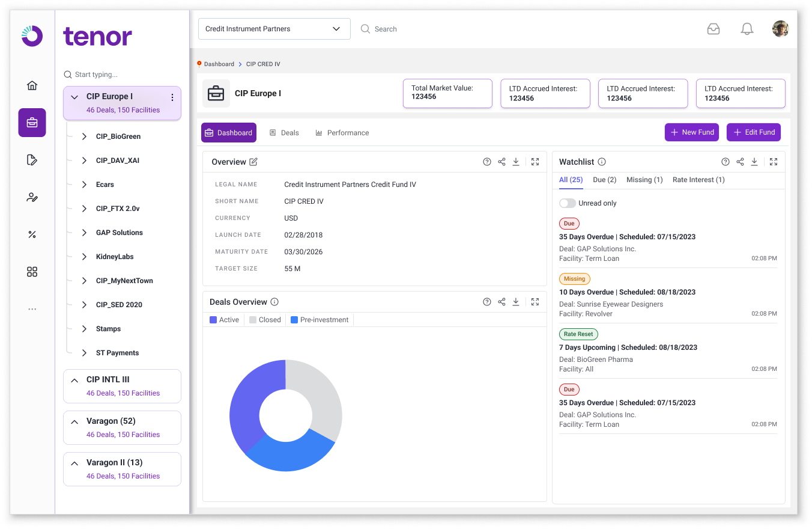The height and width of the screenshot is (529, 812).
Task: Edit the Overview panel with pencil icon
Action: click(253, 162)
